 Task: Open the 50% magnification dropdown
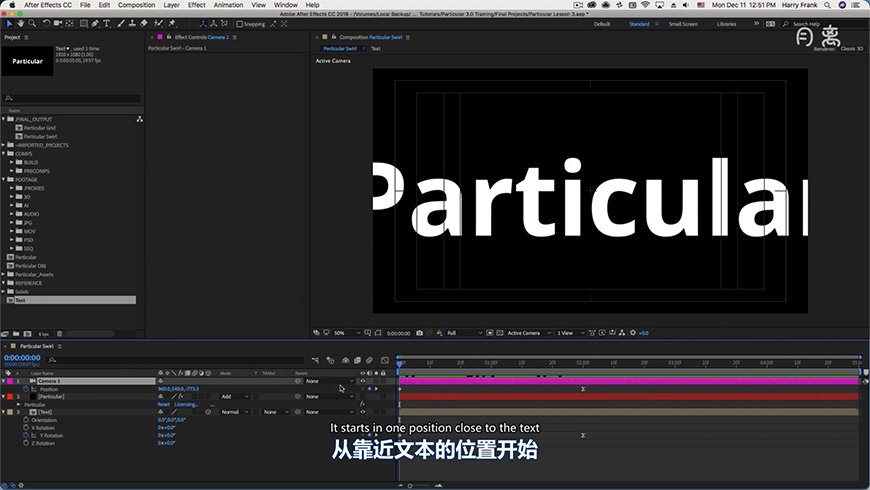[x=347, y=333]
